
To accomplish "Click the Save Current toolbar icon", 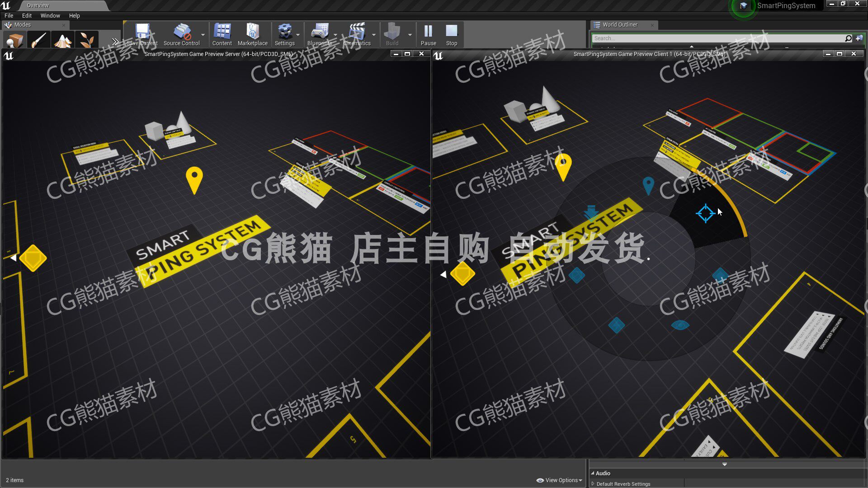I will (x=142, y=32).
